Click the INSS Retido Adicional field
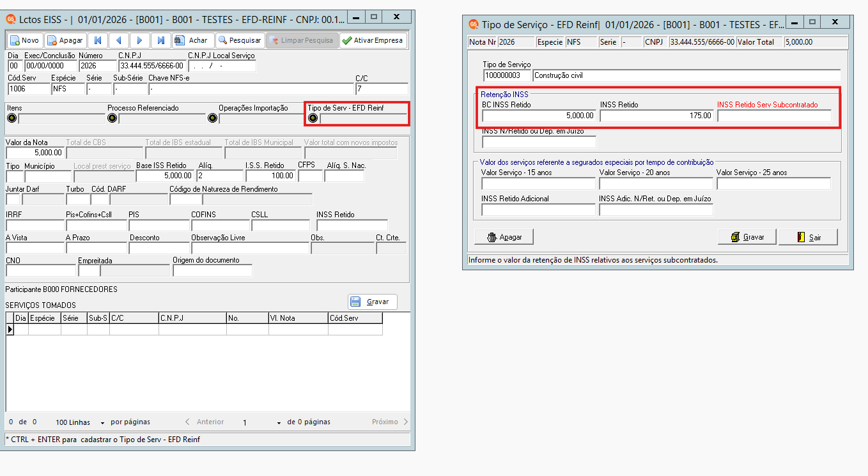The image size is (868, 476). [539, 210]
